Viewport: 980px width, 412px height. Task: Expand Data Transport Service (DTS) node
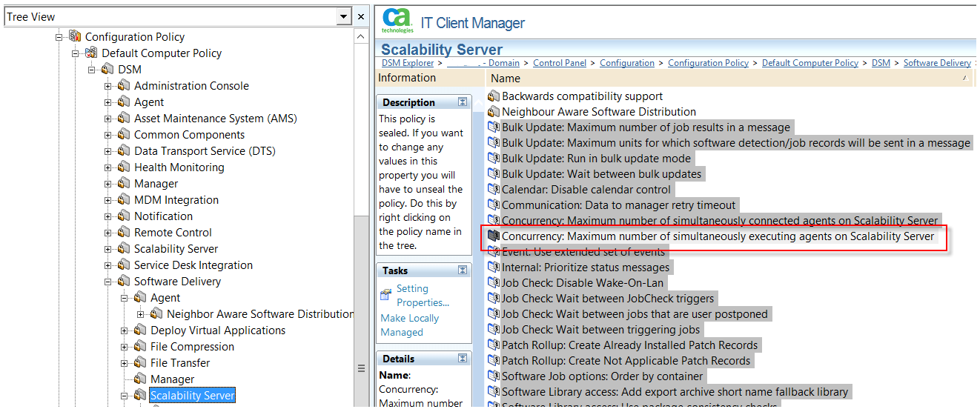click(107, 151)
